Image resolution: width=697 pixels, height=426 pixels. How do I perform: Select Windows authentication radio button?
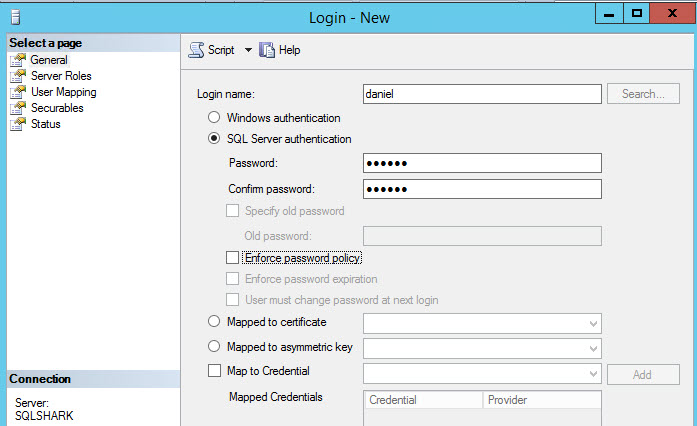pos(214,118)
